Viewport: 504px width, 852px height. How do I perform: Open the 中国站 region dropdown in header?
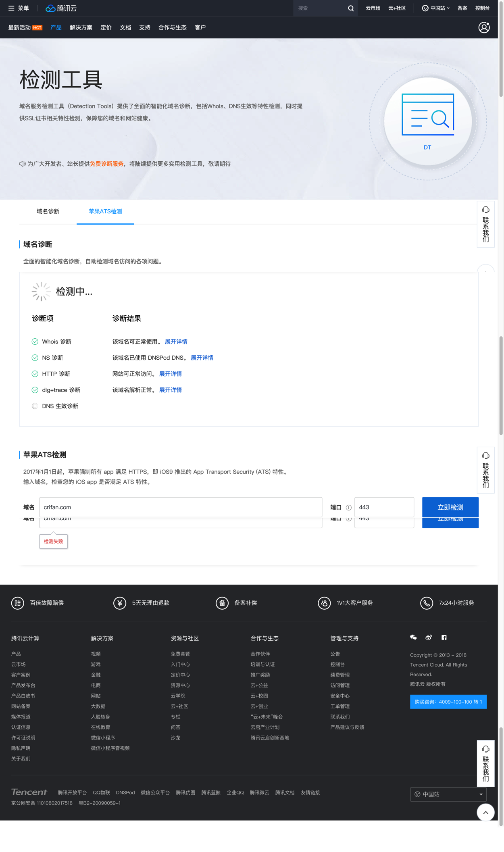(x=436, y=8)
